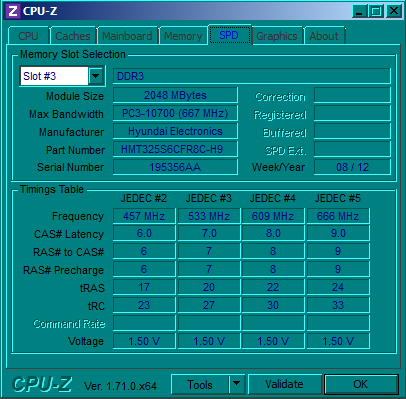Click the Serial Number field 195356AA
406x399 pixels.
(175, 167)
